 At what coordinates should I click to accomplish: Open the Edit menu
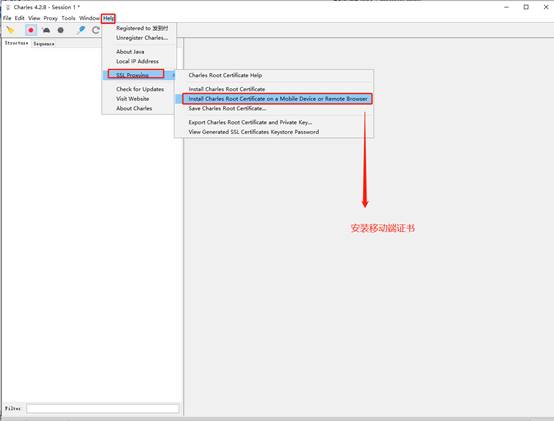(x=19, y=18)
